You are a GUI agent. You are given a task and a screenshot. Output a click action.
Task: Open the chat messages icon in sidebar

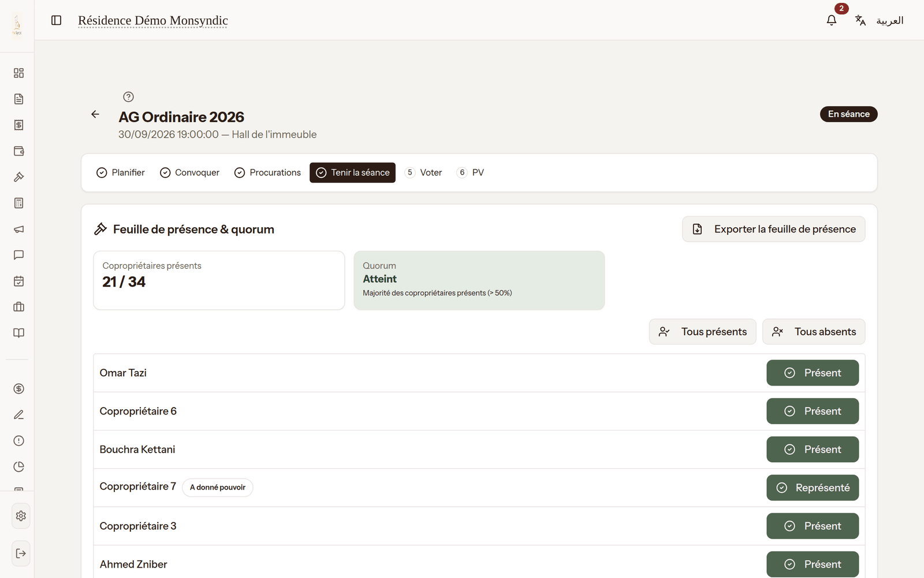pyautogui.click(x=18, y=255)
